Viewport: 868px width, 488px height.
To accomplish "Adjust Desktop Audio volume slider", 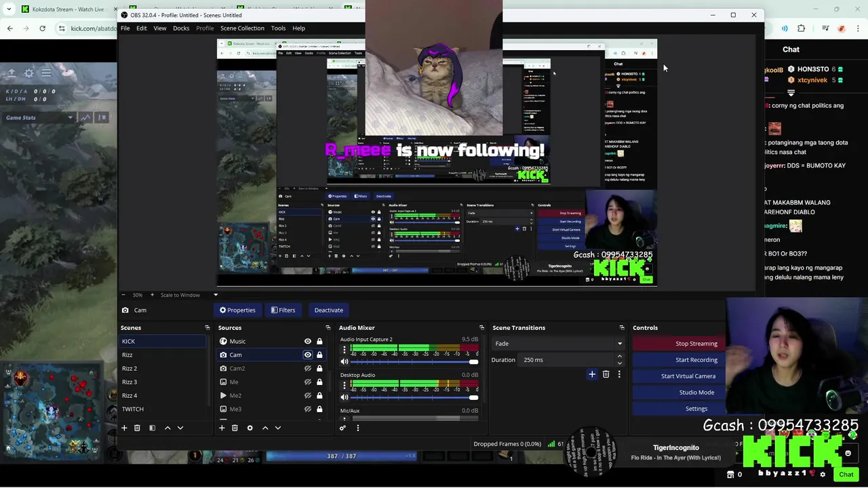I will click(414, 396).
